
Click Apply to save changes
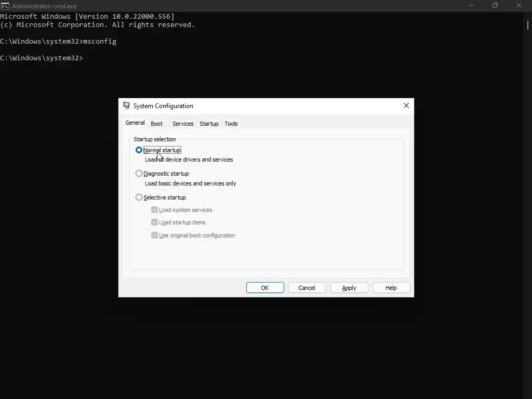[x=349, y=288]
